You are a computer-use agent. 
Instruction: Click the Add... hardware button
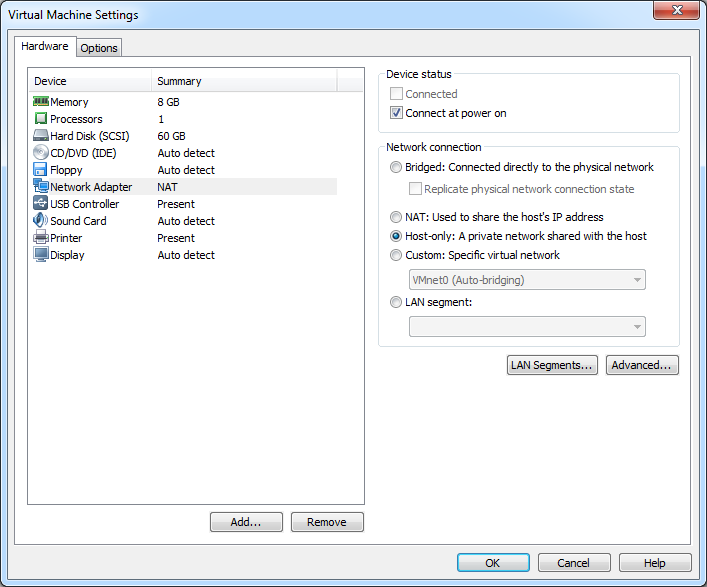tap(246, 522)
